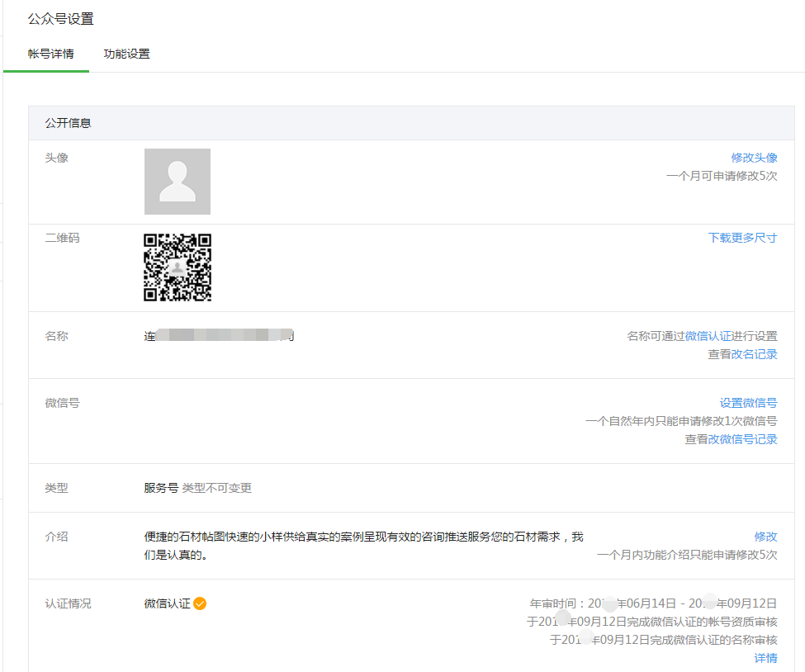Click the 微信号 row label
Screen dimensions: 805x672
tap(62, 403)
